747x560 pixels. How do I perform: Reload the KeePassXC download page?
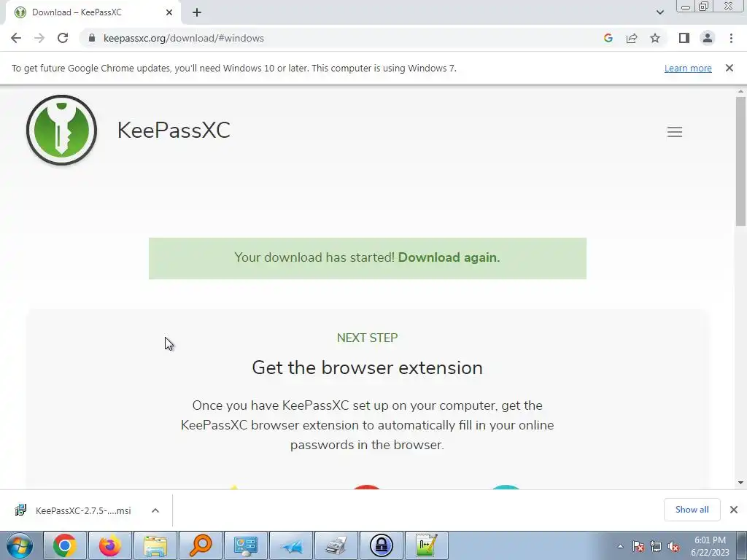pyautogui.click(x=63, y=38)
